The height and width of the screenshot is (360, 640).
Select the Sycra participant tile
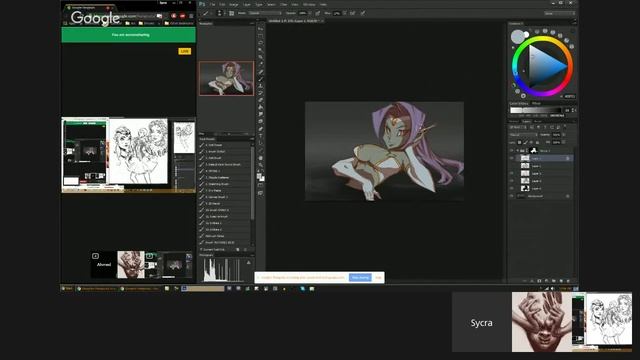[x=482, y=322]
